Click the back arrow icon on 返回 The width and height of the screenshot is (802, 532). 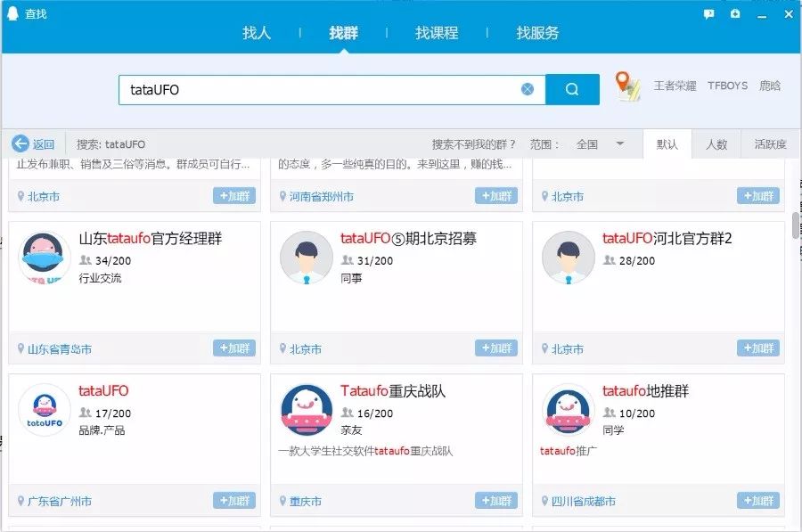point(20,143)
